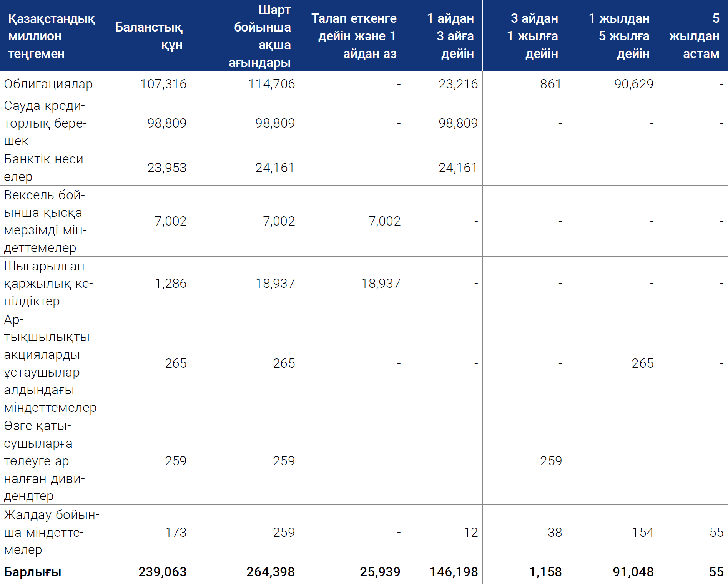This screenshot has width=728, height=584.
Task: Select the 'Сауда кредиторлық берешек' row label
Action: [x=45, y=123]
